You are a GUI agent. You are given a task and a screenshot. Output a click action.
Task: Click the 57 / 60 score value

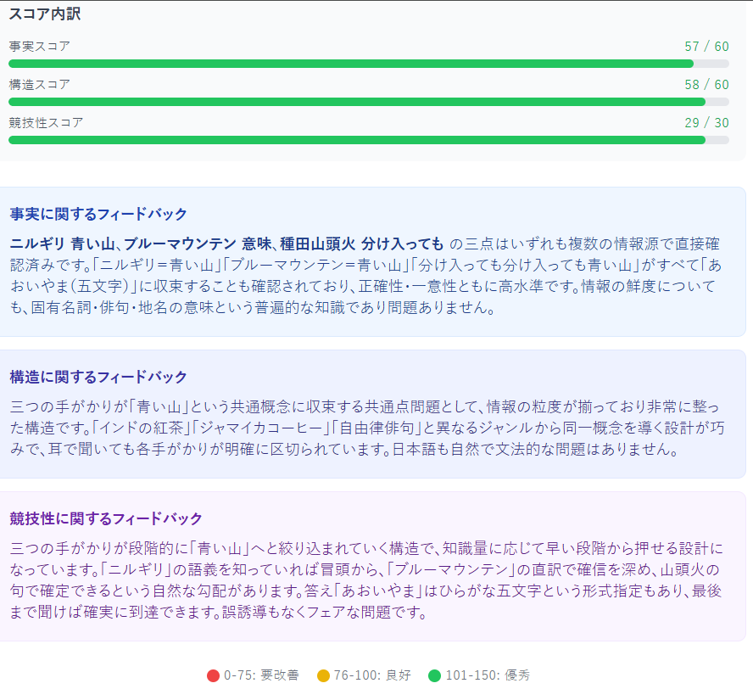(x=706, y=46)
